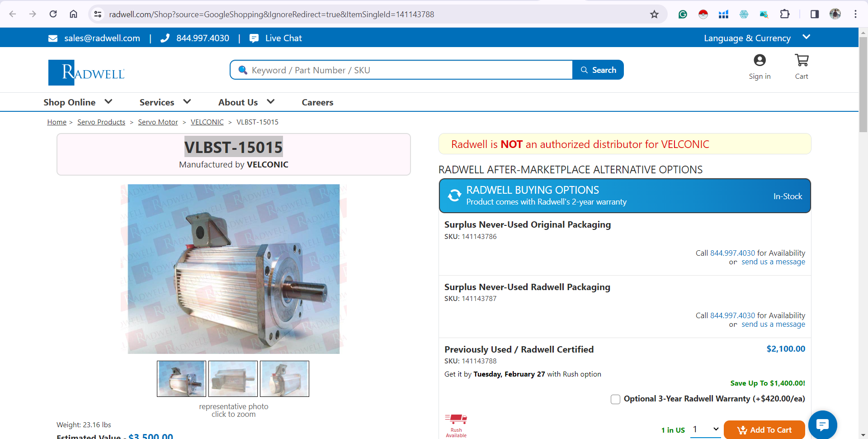Click the blue Search button
The image size is (868, 439).
[598, 70]
